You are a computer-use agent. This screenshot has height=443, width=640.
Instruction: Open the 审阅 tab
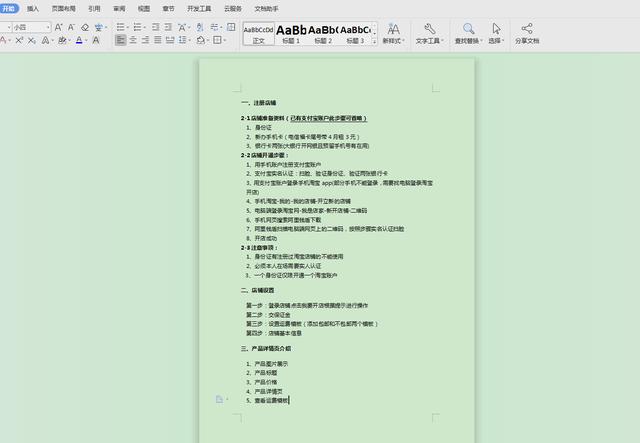[119, 9]
